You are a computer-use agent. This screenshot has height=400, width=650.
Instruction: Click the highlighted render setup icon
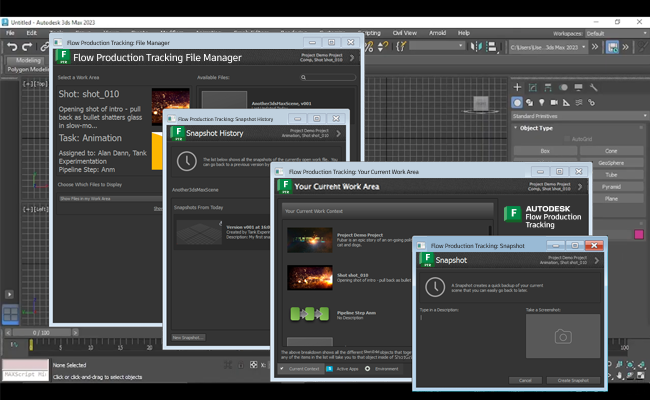coord(612,47)
